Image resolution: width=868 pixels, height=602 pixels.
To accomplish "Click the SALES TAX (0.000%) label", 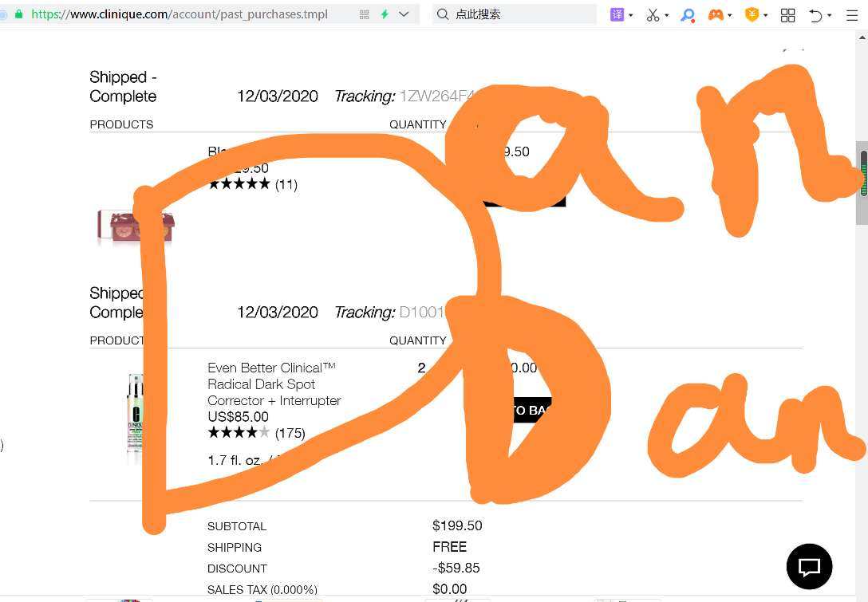I will pyautogui.click(x=262, y=590).
